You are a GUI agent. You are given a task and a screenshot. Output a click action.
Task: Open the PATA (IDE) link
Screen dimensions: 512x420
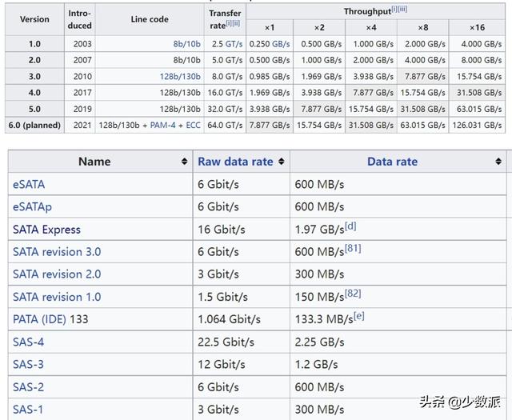[x=39, y=319]
